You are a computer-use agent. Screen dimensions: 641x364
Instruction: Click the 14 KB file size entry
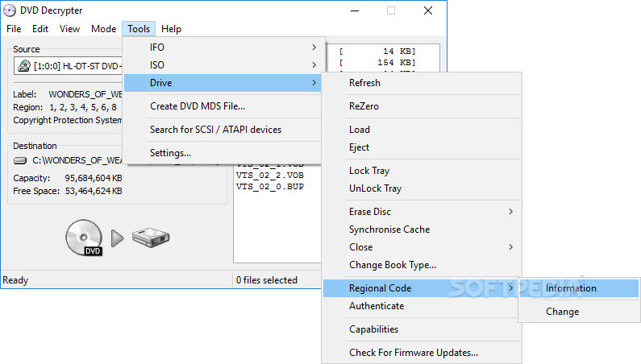point(399,51)
